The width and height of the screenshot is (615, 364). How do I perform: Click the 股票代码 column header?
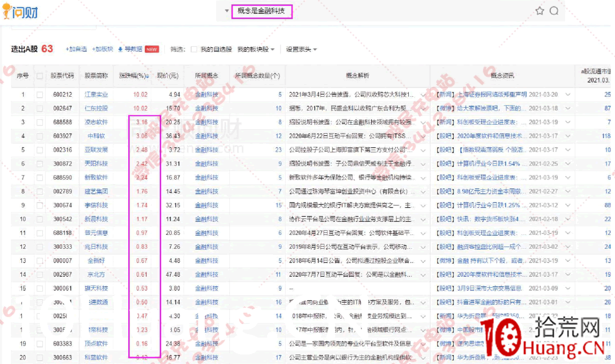62,76
